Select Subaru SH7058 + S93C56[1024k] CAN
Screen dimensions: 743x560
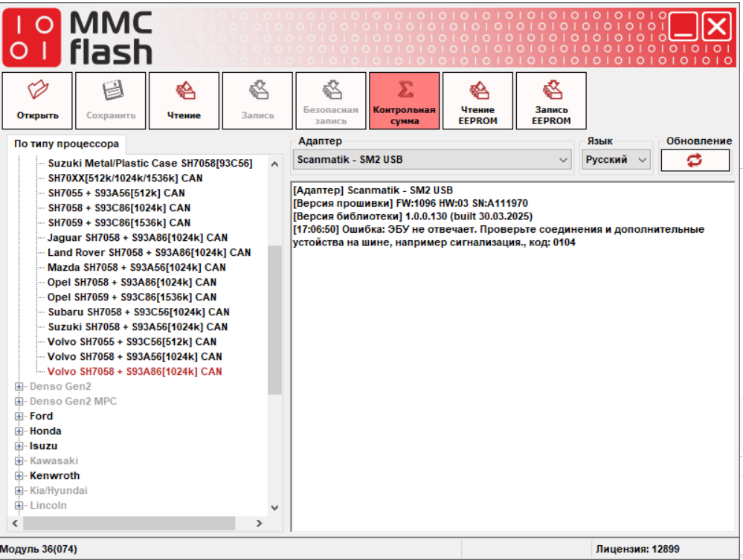point(138,312)
